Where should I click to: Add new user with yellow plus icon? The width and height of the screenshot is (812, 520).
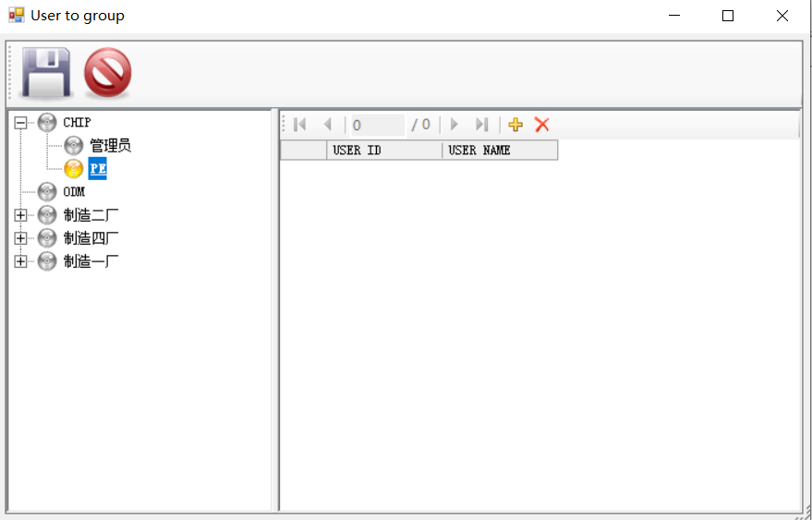[x=515, y=125]
